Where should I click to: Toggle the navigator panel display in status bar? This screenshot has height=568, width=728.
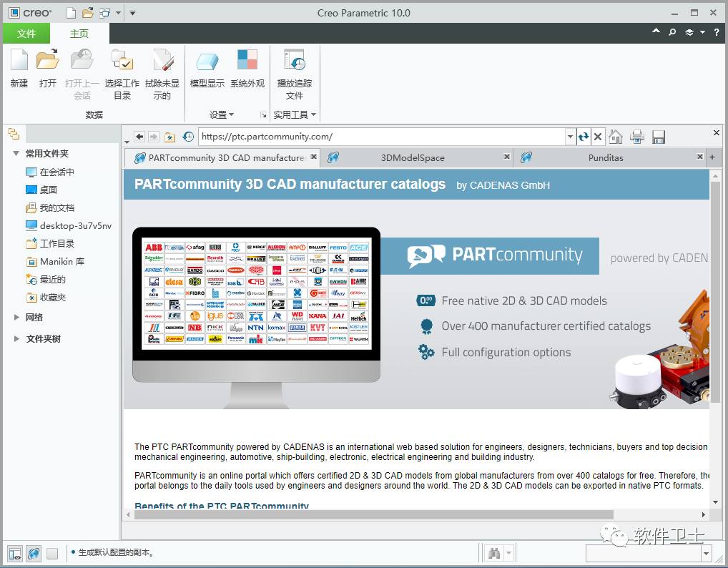(x=15, y=553)
